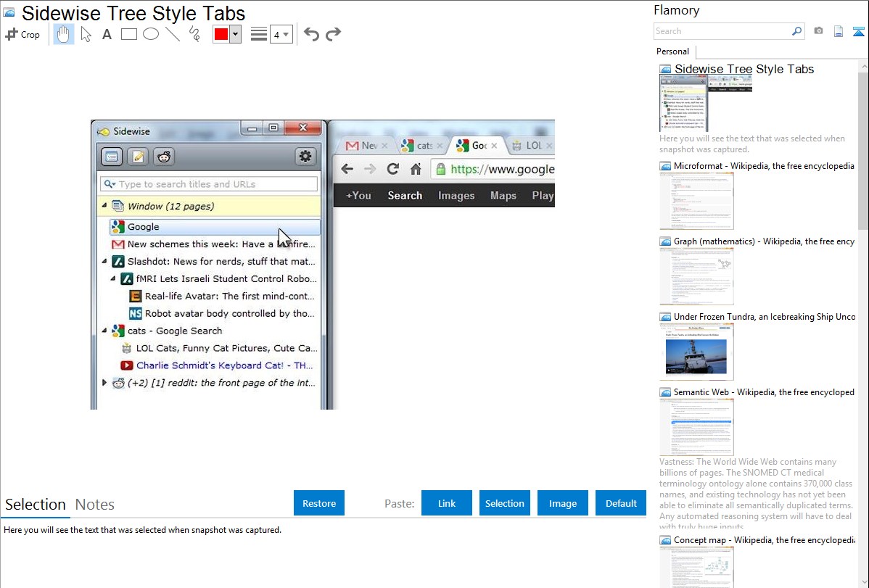Open the Microformat Wikipedia snapshot thumbnail

(696, 201)
